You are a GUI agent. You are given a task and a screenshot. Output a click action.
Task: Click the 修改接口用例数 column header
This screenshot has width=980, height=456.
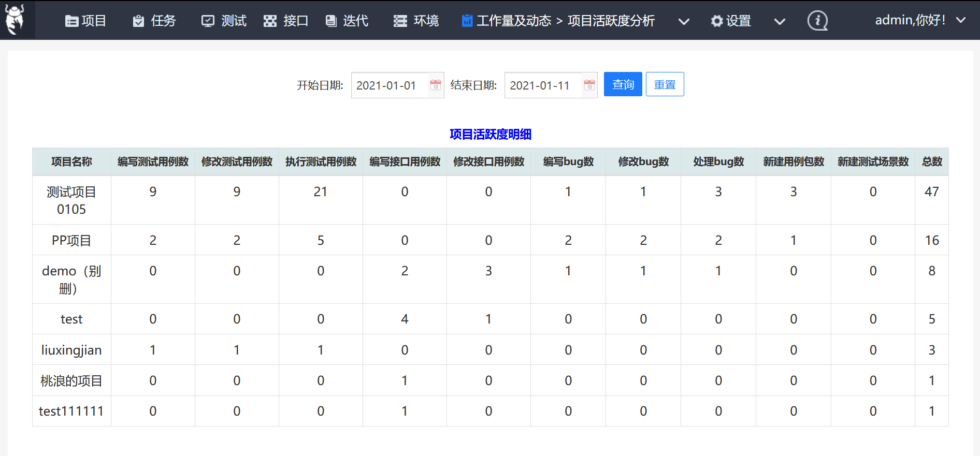[x=488, y=161]
